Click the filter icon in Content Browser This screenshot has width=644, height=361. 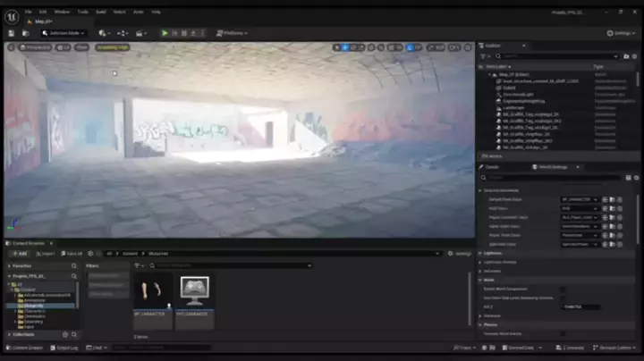pyautogui.click(x=137, y=265)
